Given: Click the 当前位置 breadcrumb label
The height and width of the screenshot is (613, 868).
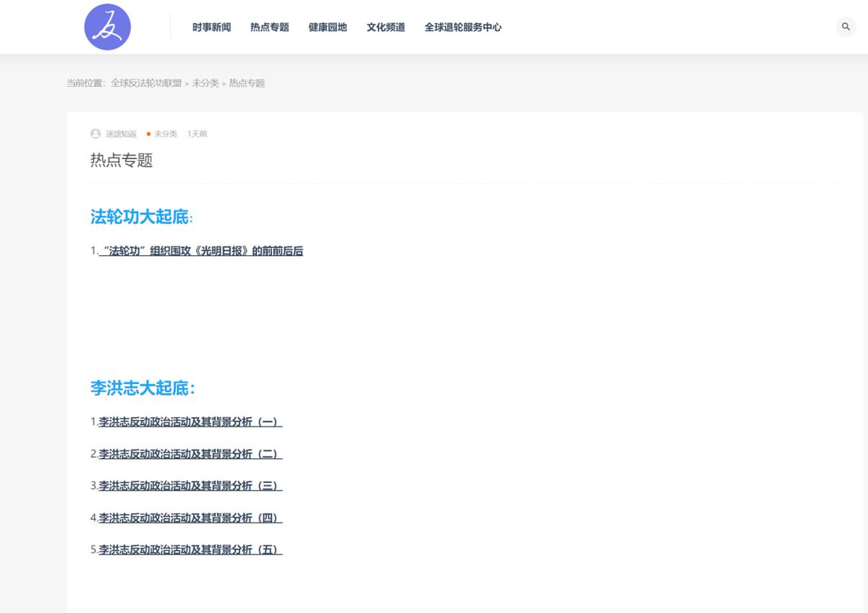Looking at the screenshot, I should point(85,83).
